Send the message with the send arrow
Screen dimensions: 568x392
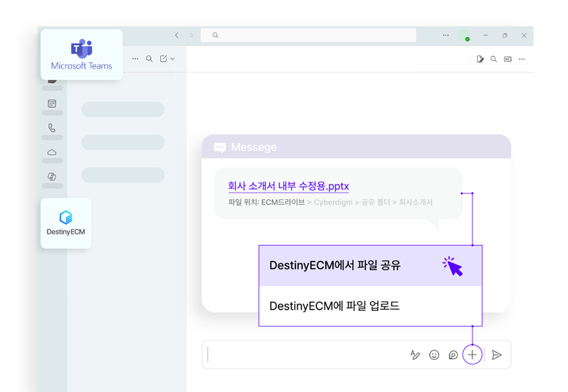click(x=497, y=354)
